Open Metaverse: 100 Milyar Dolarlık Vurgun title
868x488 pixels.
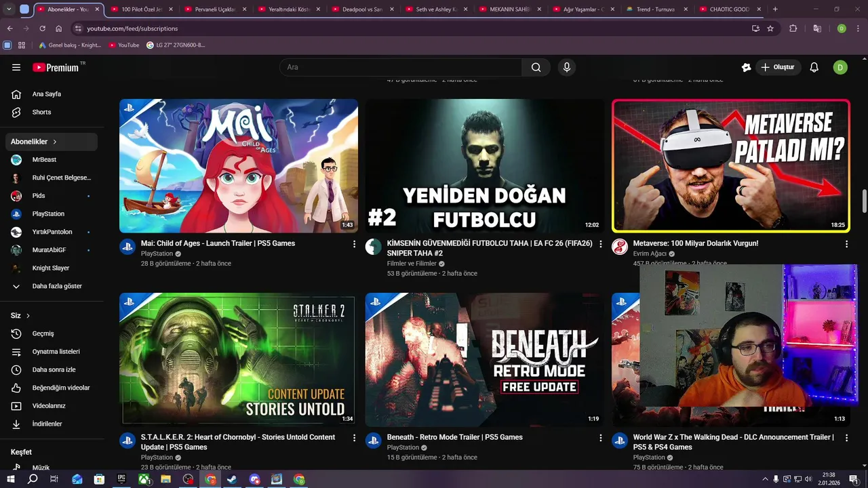click(x=696, y=243)
